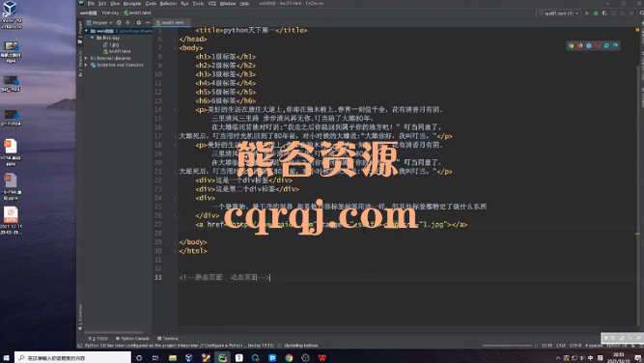Open Task View on taskbar
Image resolution: width=644 pixels, height=363 pixels.
coord(155,358)
